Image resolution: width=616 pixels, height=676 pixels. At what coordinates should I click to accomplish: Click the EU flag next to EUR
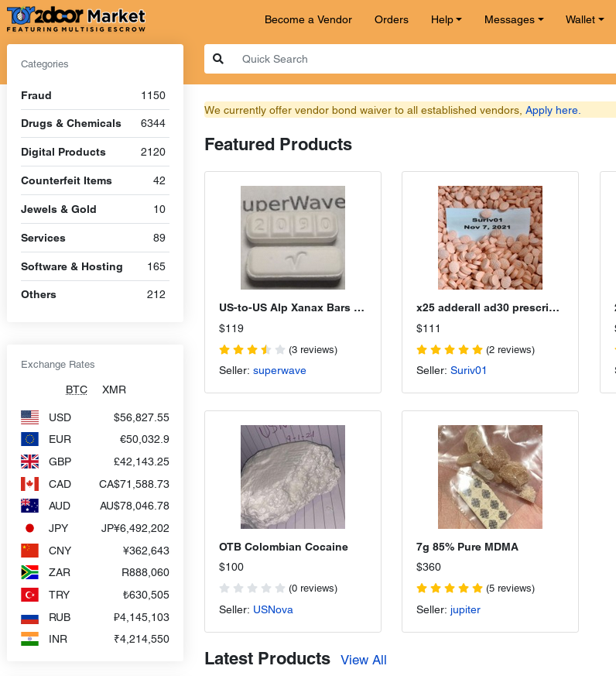[29, 439]
